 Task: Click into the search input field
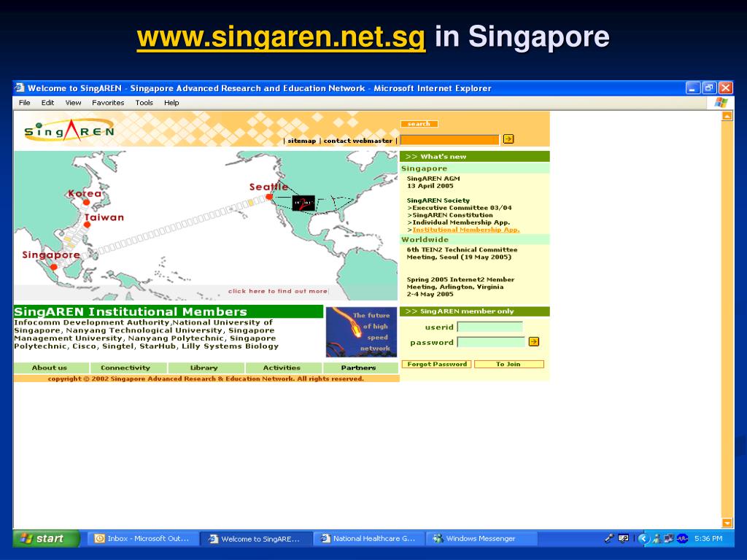[x=449, y=139]
